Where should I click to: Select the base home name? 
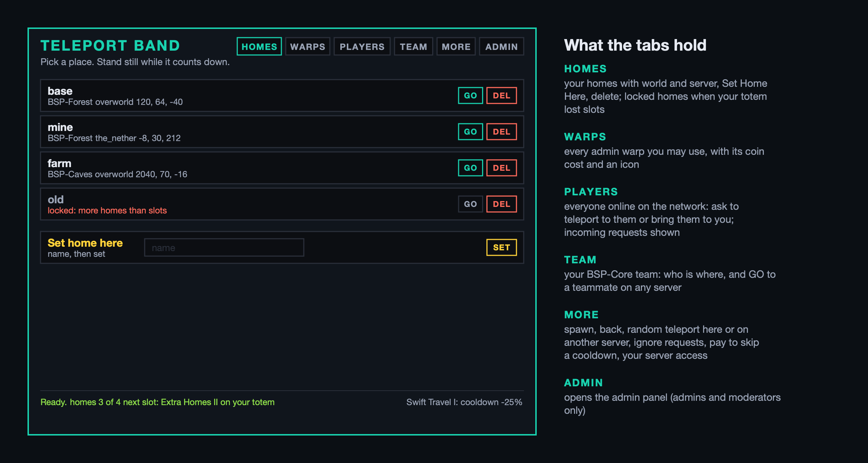(x=60, y=91)
